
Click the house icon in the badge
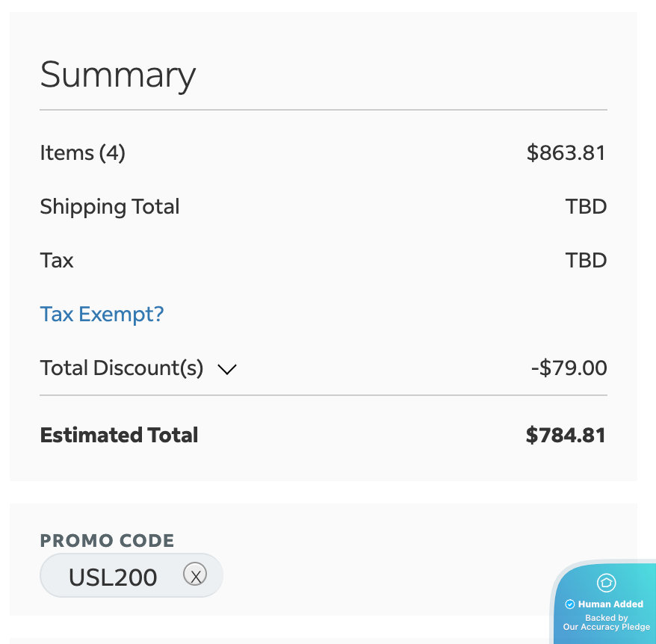pyautogui.click(x=606, y=582)
